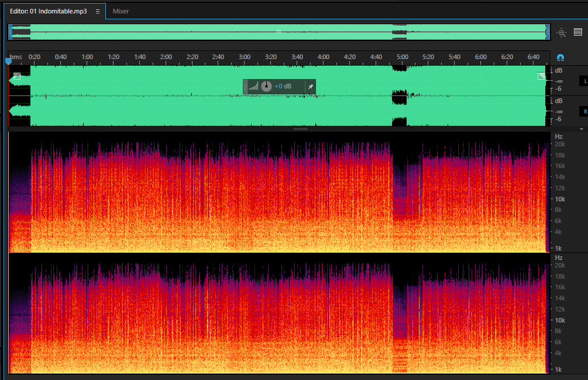Toggle the L channel button

[x=584, y=81]
